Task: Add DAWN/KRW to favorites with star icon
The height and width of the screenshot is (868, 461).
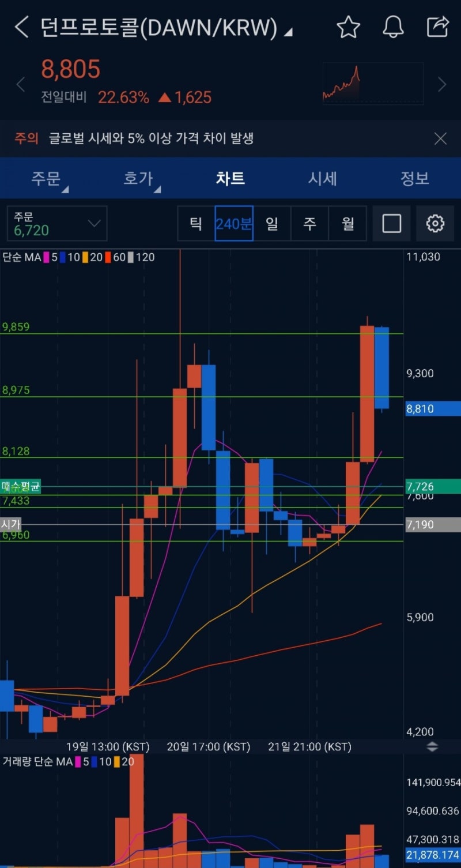Action: point(348,27)
